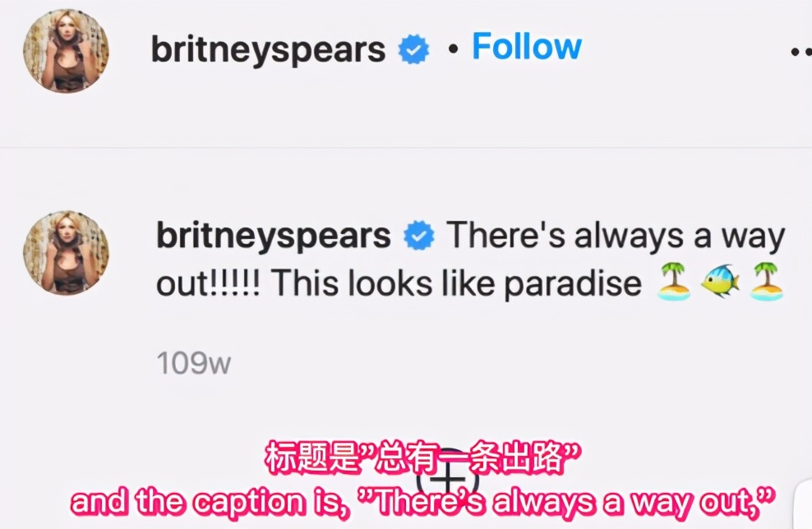
Task: Open the more options ellipsis menu
Action: click(x=801, y=52)
